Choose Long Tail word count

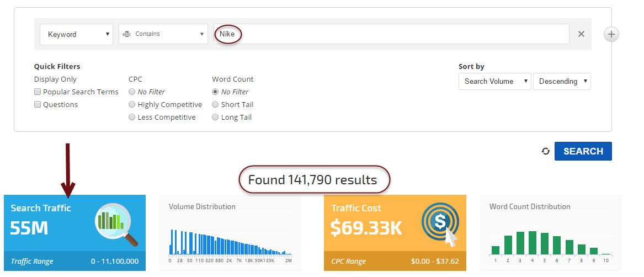[215, 118]
